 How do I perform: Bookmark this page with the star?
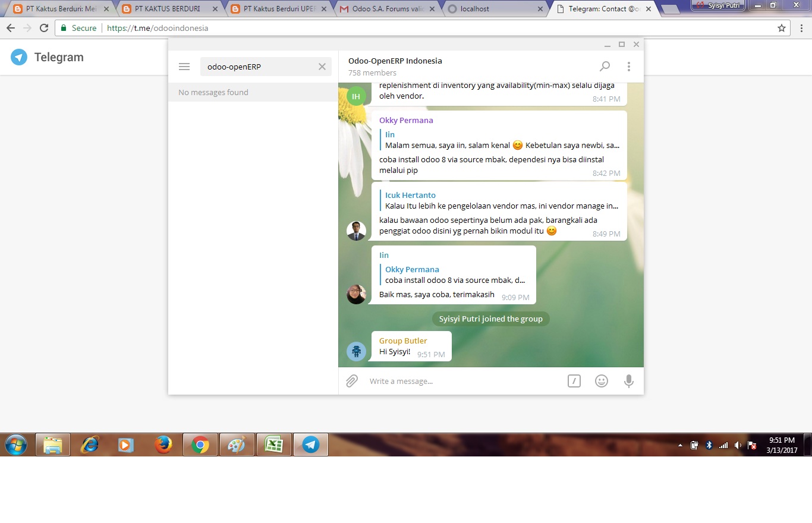782,28
